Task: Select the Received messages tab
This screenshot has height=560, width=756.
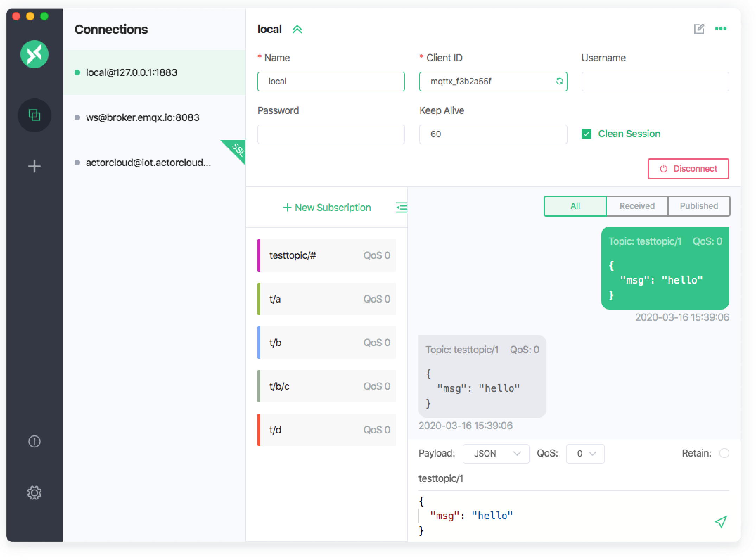Action: [x=637, y=206]
